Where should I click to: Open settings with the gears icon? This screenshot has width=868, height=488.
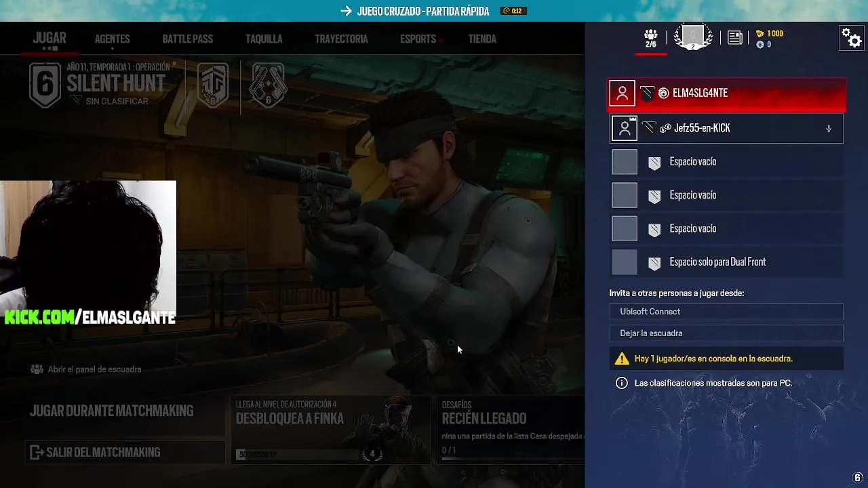tap(852, 38)
